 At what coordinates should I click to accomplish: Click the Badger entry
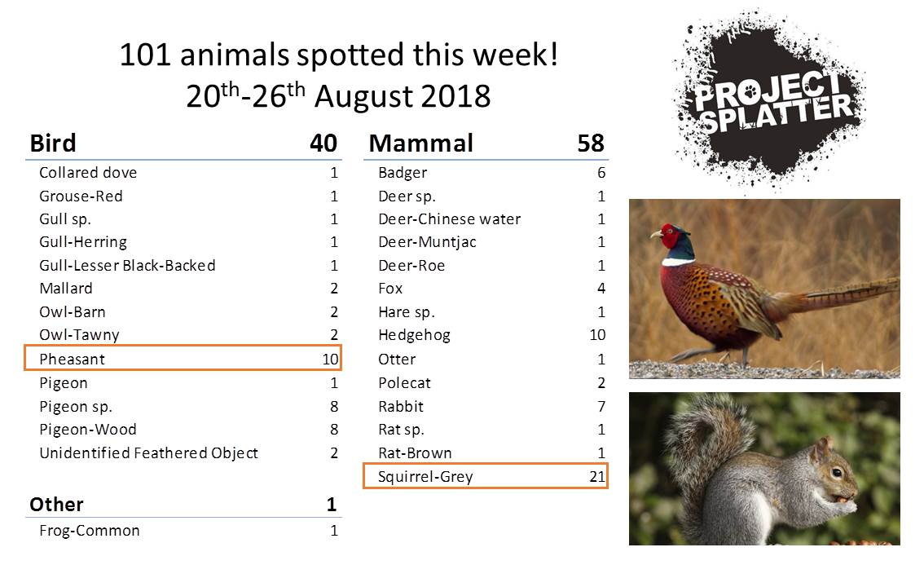403,173
